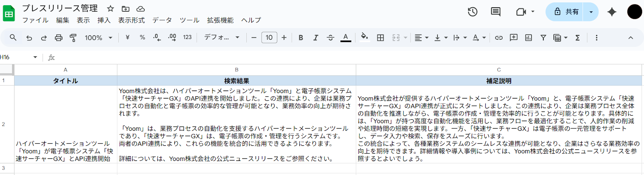Open the vertical align dropdown
The height and width of the screenshot is (175, 644).
(x=441, y=37)
